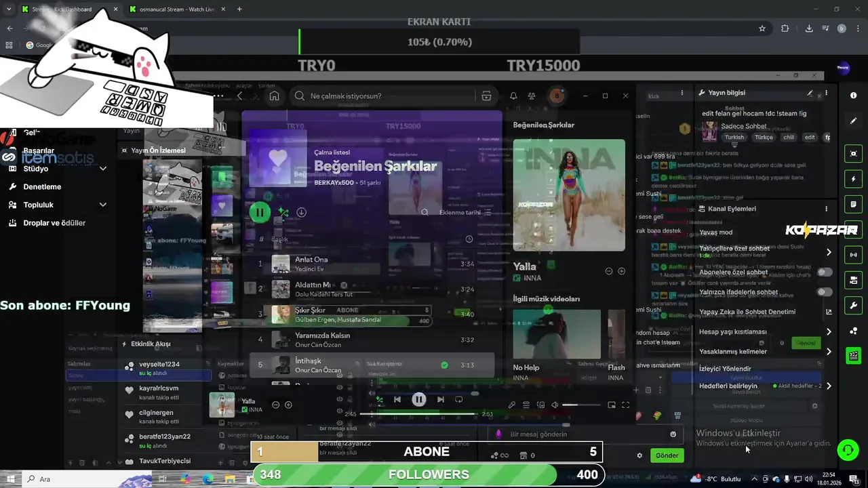Mute Spotify volume speaker icon
868x488 pixels.
click(x=555, y=405)
